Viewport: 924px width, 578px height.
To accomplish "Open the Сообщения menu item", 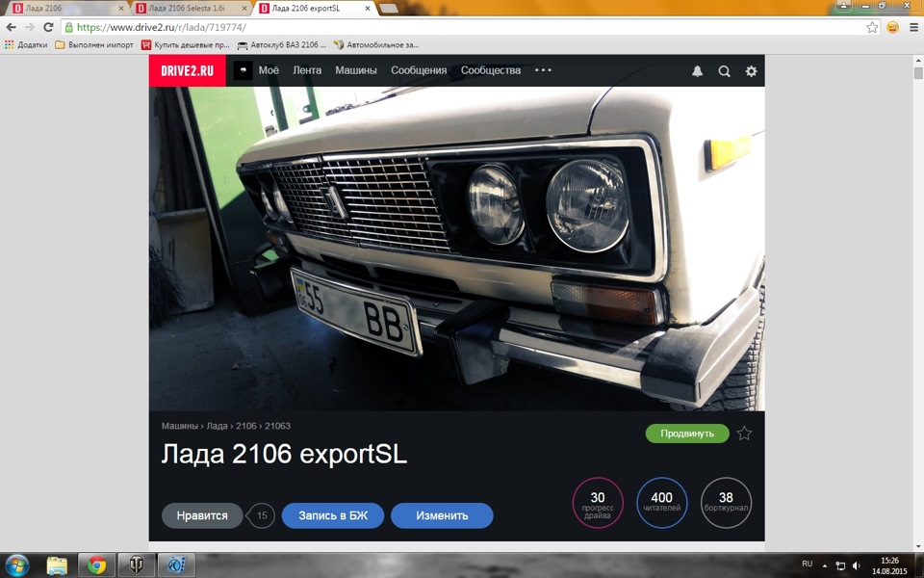I will tap(419, 70).
